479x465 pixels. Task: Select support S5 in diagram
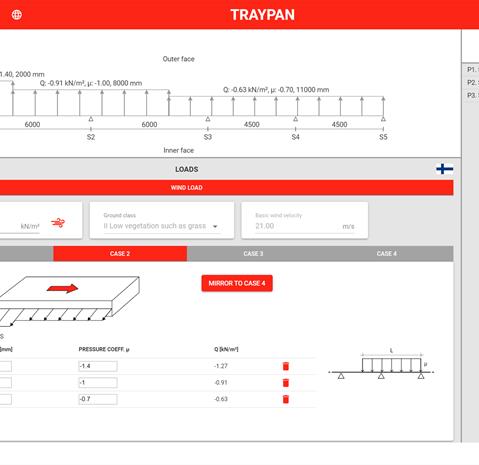[383, 137]
